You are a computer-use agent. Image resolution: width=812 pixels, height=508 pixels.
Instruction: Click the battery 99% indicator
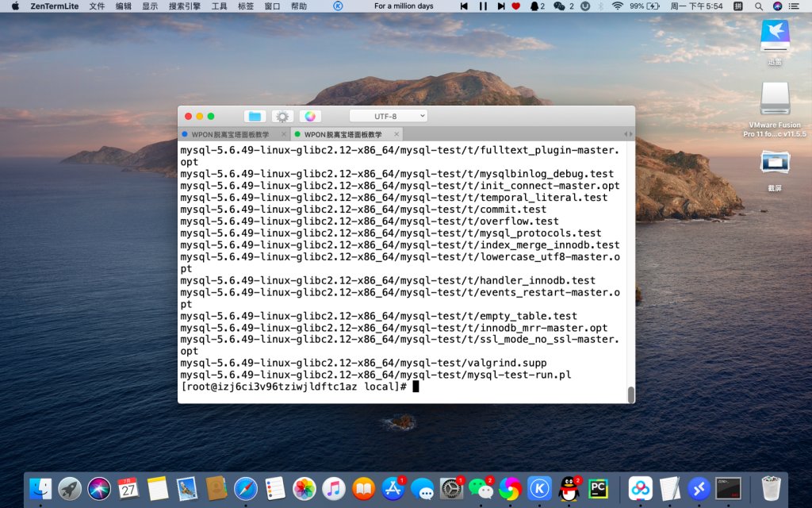click(645, 6)
